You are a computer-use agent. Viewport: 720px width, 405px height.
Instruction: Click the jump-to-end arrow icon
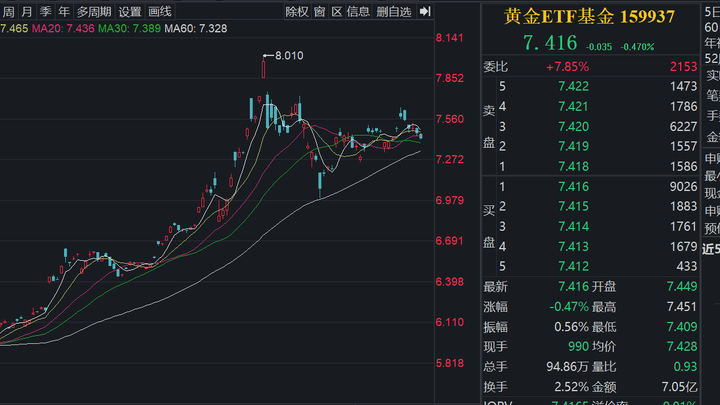pyautogui.click(x=425, y=11)
